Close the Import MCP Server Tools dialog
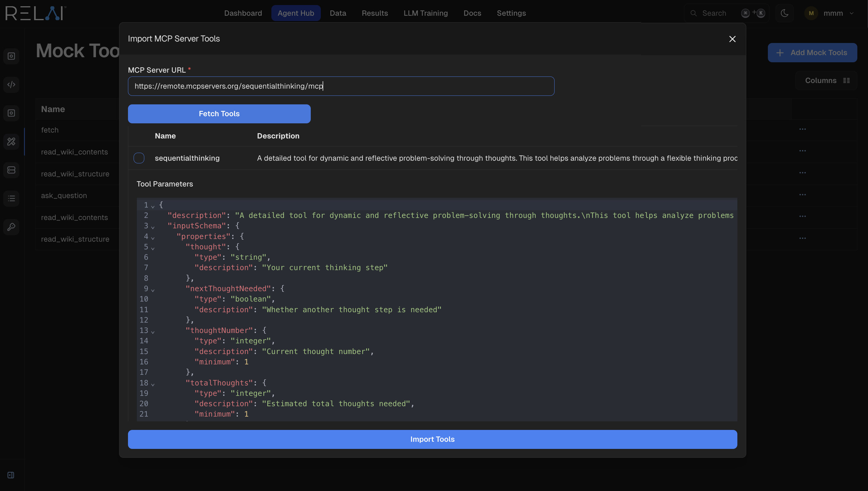This screenshot has height=491, width=868. pos(732,39)
